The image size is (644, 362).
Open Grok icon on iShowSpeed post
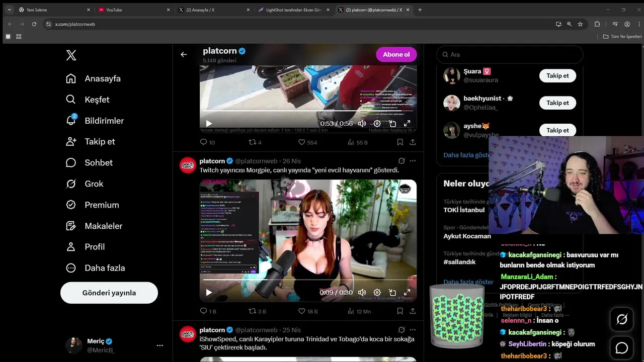(401, 330)
